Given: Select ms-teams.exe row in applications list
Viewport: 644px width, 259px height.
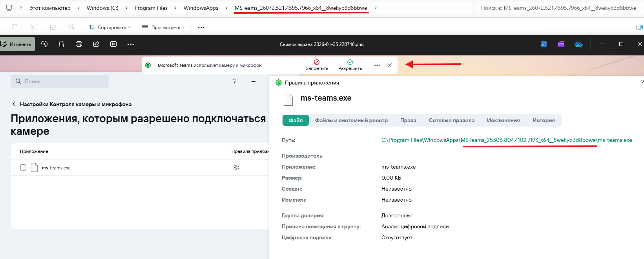Looking at the screenshot, I should (x=140, y=167).
